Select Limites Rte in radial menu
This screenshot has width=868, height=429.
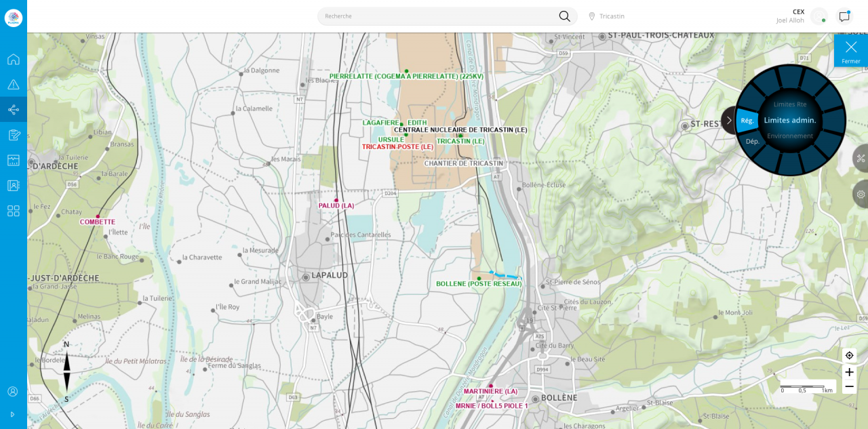790,104
